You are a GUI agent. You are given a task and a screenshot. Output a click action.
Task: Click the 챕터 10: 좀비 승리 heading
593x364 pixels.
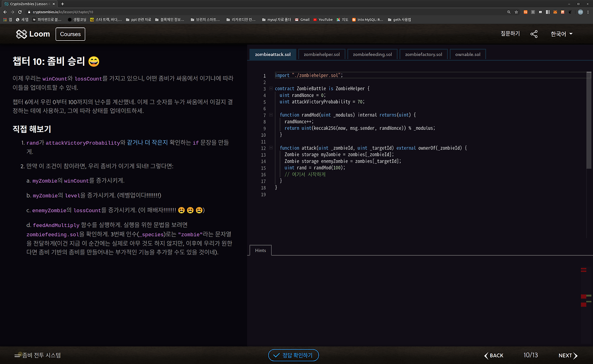point(56,61)
